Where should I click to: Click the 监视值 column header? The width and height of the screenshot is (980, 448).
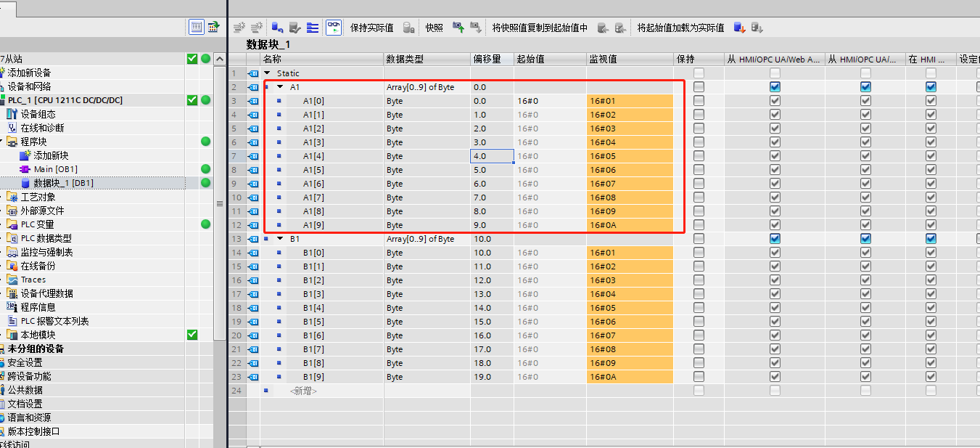click(630, 60)
